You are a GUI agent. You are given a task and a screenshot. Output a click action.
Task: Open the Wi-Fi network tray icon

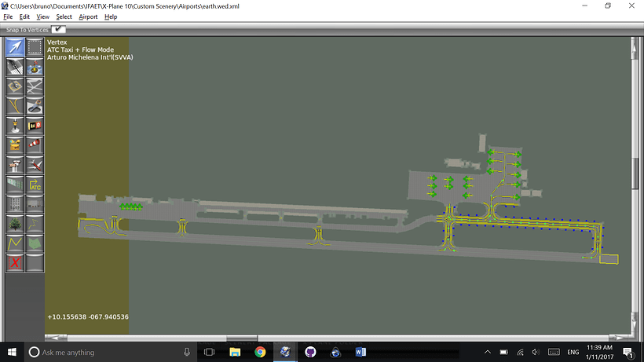[x=520, y=352]
